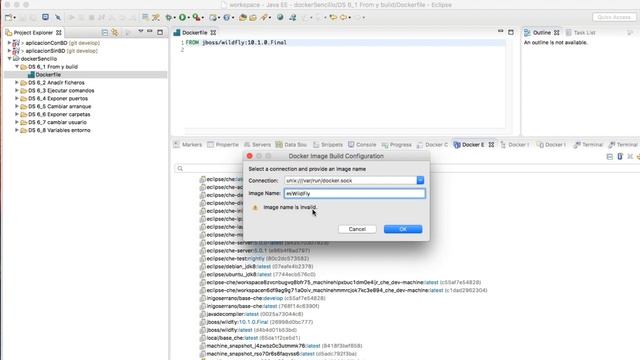Click the blue monitor toolbar icon
Screen dimensions: 640x360
coord(45,17)
